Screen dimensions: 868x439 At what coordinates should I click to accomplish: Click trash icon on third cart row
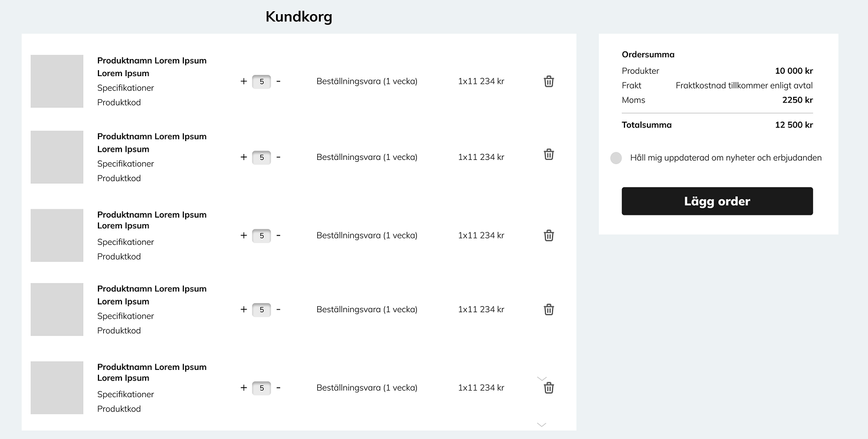tap(548, 235)
